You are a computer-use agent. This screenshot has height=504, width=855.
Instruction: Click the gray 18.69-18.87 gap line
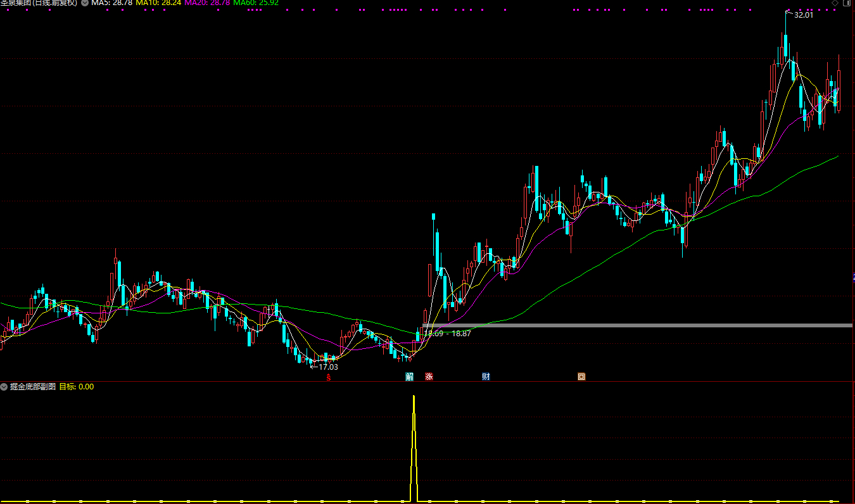click(x=633, y=325)
